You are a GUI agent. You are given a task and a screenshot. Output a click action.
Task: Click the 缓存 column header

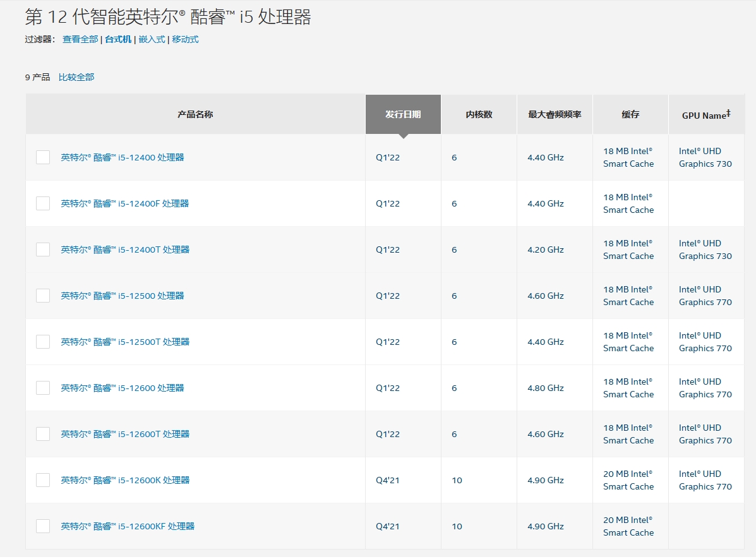(x=630, y=114)
